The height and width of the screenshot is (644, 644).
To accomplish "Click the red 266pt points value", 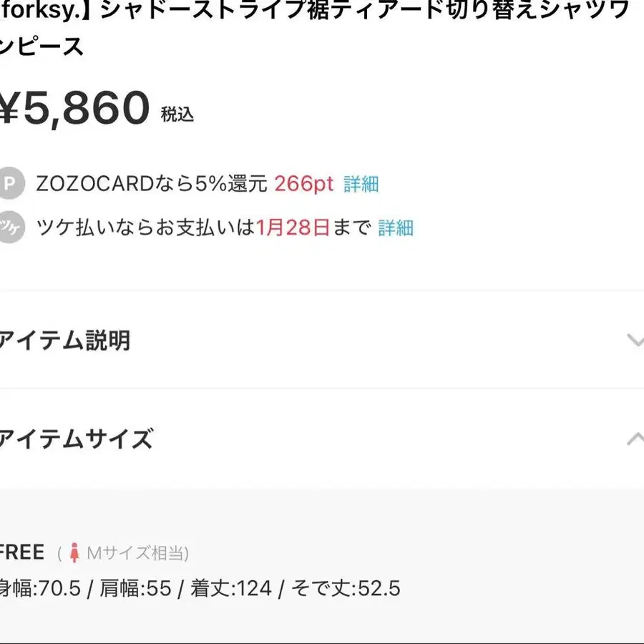I will (x=304, y=184).
